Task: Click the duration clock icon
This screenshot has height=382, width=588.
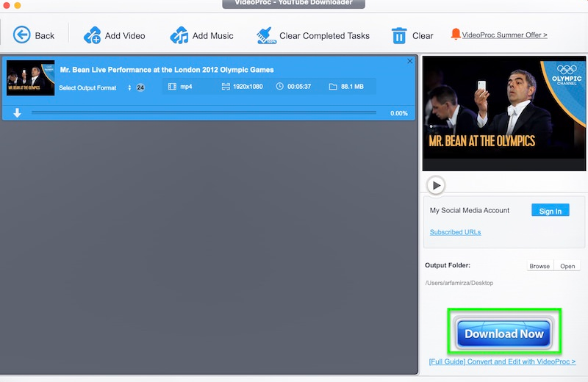Action: point(280,86)
